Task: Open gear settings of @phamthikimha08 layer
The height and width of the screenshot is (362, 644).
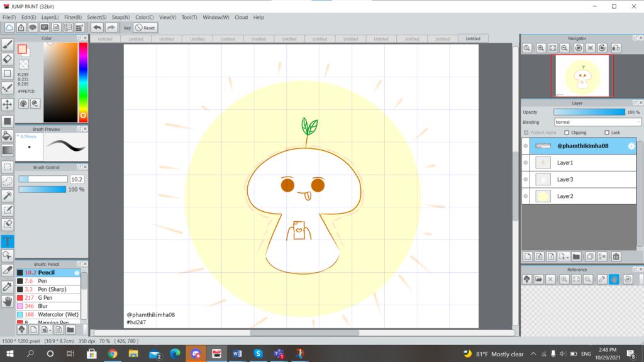Action: click(631, 146)
